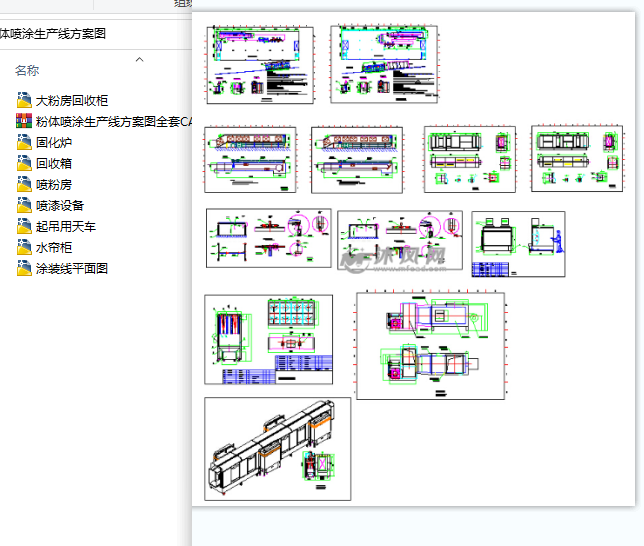
Task: Click the 起吊用天车 folder icon
Action: click(24, 226)
